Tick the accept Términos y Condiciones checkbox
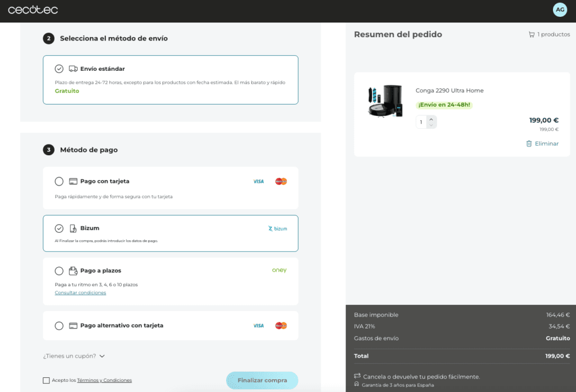The width and height of the screenshot is (576, 392). tap(46, 380)
